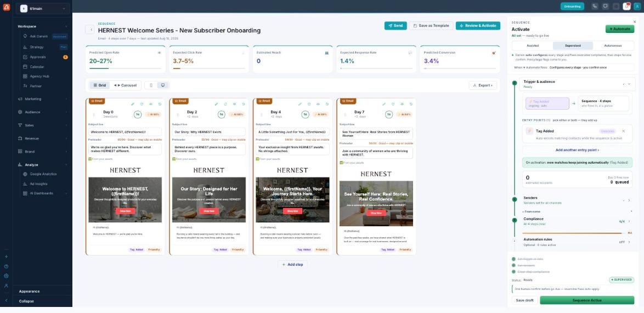Click the Day 7 email hero image

point(376,203)
